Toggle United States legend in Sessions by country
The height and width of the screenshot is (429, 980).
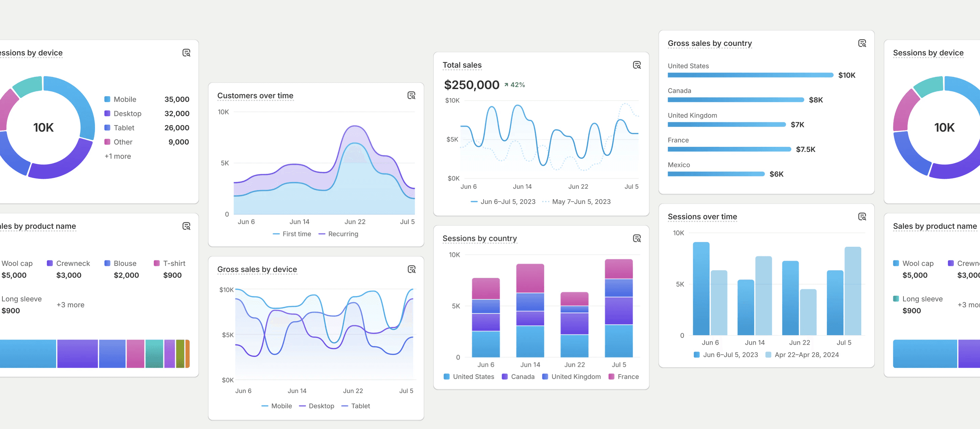coord(469,377)
